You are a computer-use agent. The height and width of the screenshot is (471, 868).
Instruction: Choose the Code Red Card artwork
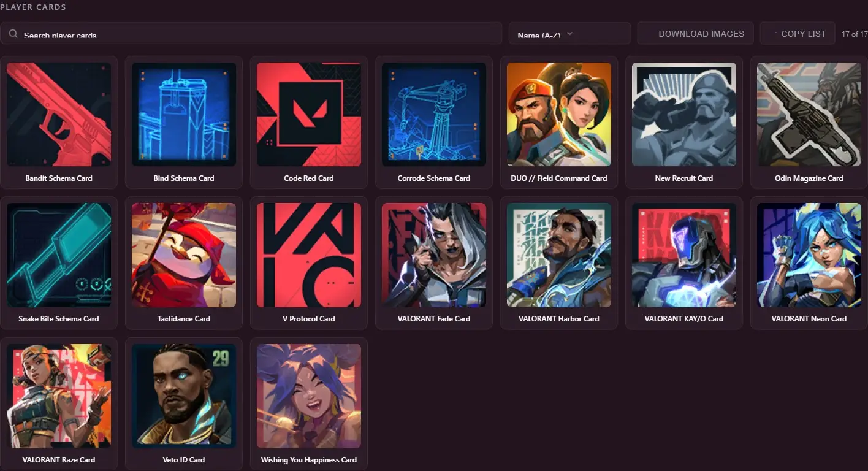click(309, 114)
